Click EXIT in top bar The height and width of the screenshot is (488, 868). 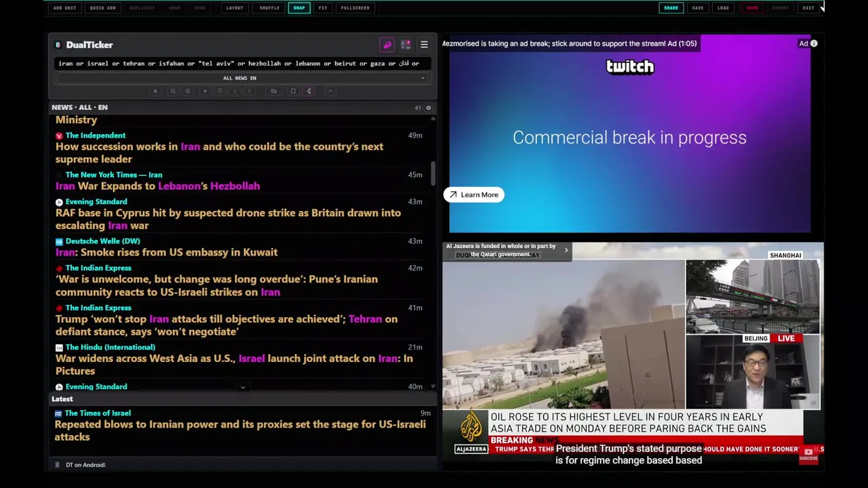click(x=808, y=8)
